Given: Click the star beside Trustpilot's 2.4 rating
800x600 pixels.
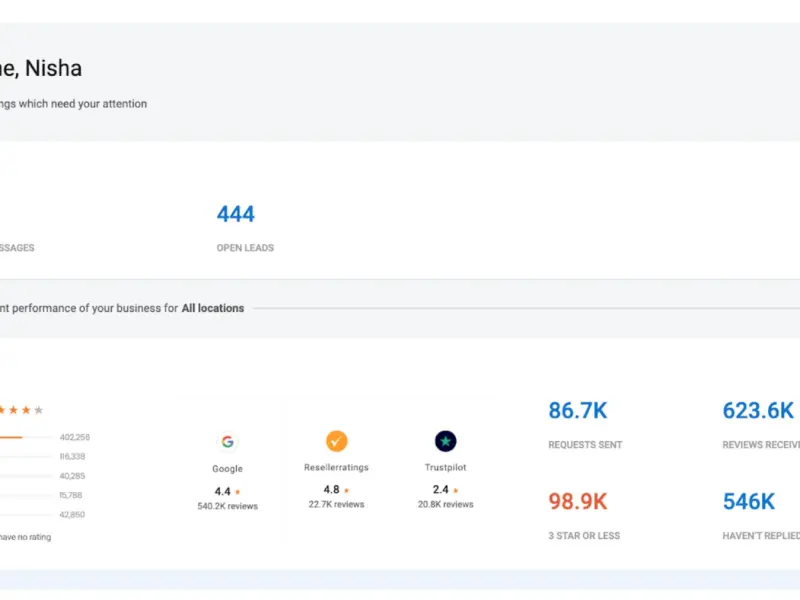Looking at the screenshot, I should pyautogui.click(x=457, y=491).
